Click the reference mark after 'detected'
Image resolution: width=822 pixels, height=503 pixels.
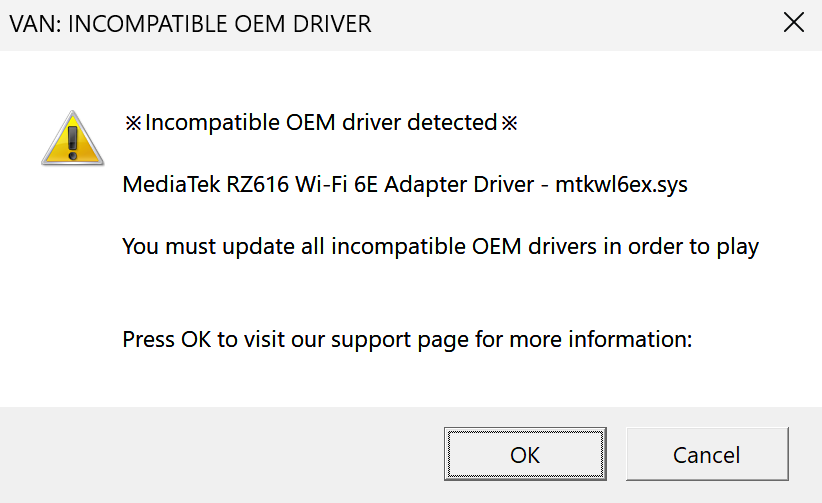(x=509, y=123)
